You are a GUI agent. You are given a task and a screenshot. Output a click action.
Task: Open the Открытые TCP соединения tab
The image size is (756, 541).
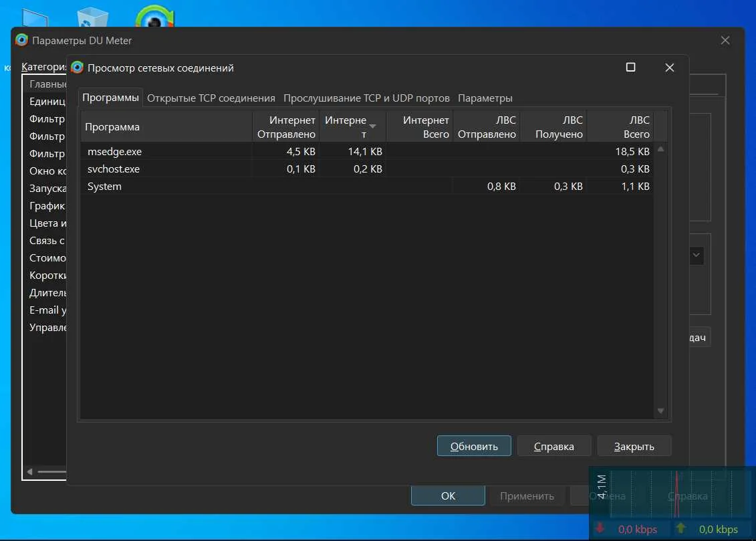(x=211, y=98)
